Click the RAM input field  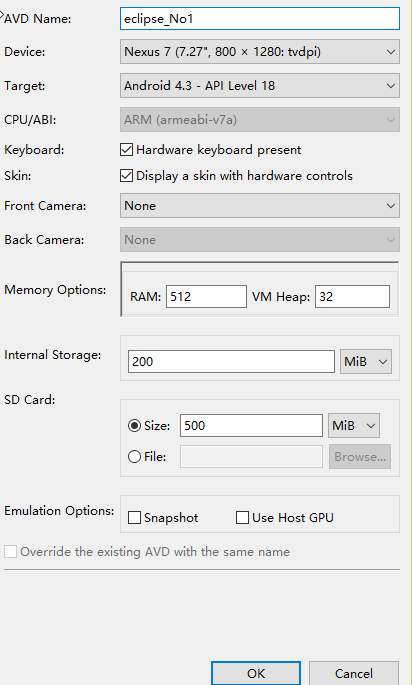206,297
